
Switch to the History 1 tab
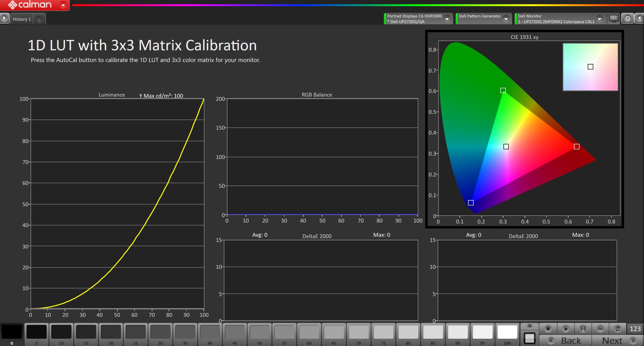tap(22, 19)
